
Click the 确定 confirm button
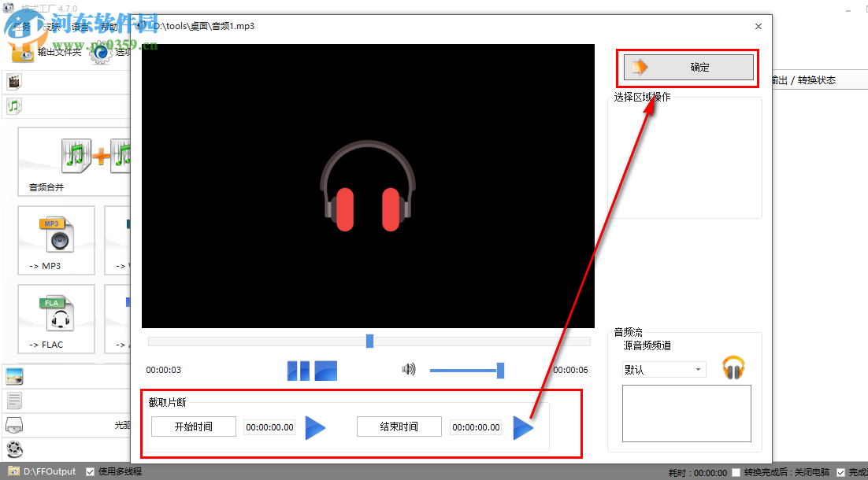pos(687,67)
